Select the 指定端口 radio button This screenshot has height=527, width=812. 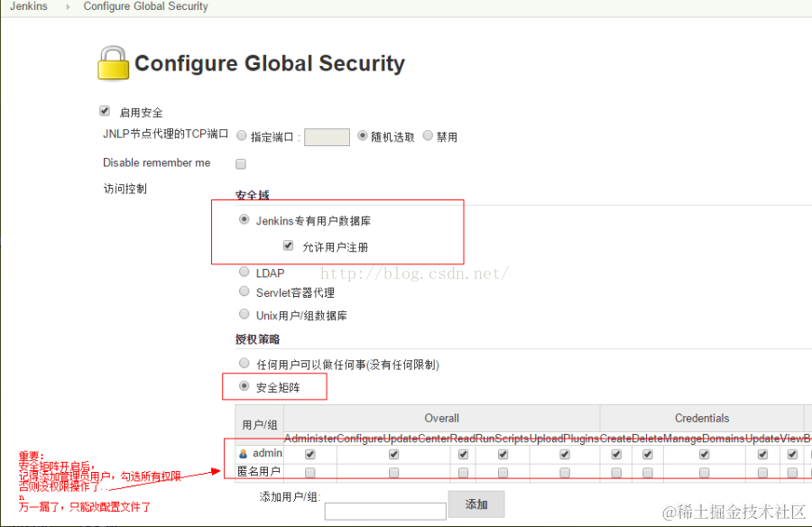click(241, 135)
